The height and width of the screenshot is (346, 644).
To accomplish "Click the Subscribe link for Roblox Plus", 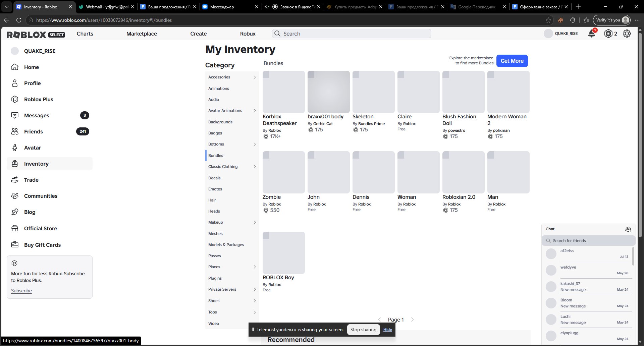I will [21, 291].
